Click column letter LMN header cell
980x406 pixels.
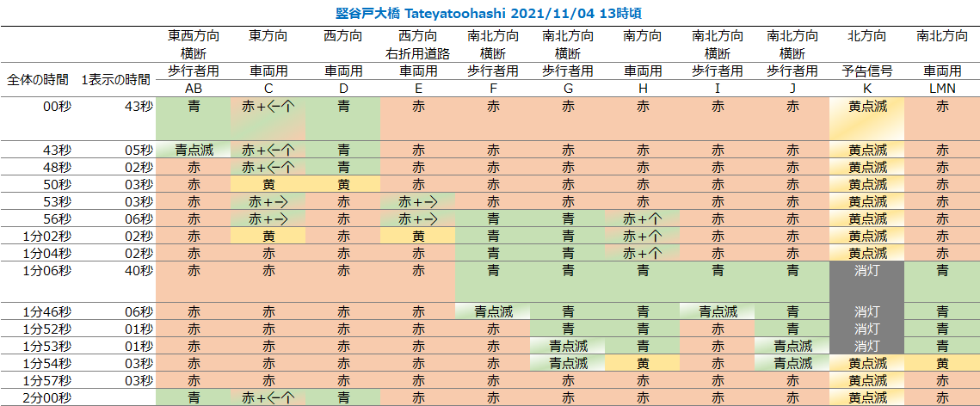(x=942, y=89)
